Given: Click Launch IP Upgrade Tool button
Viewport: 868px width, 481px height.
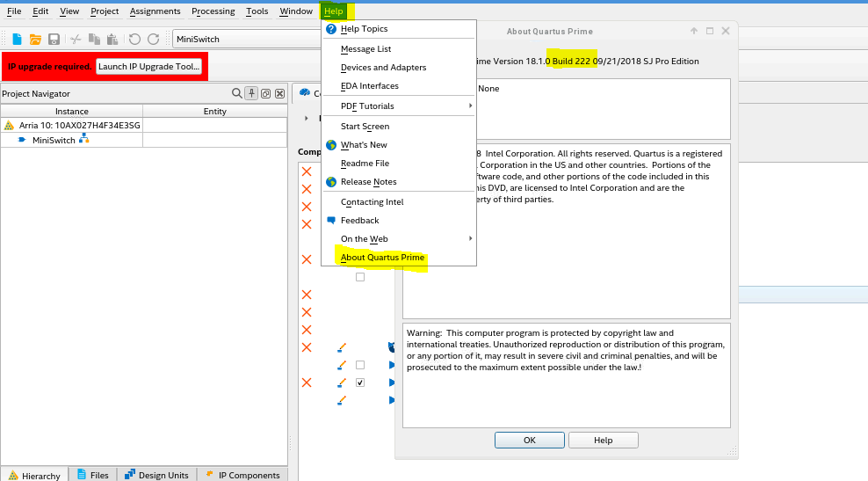Looking at the screenshot, I should coord(148,67).
